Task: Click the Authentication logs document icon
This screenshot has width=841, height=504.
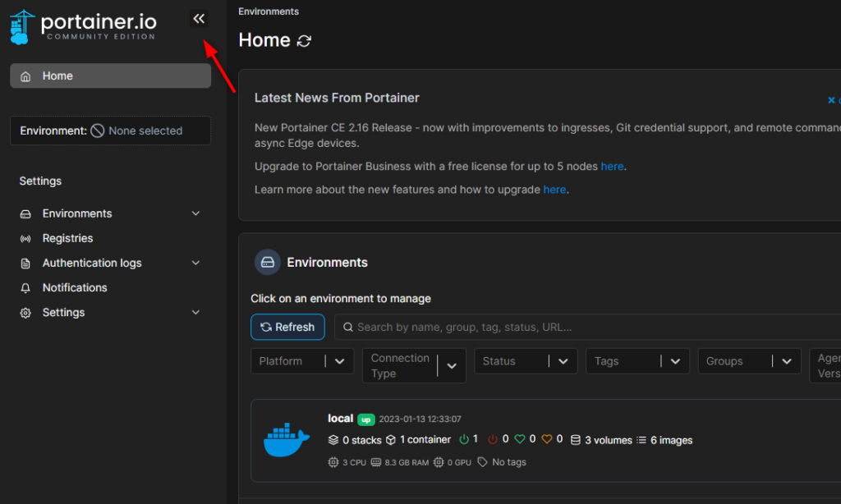Action: [x=25, y=263]
